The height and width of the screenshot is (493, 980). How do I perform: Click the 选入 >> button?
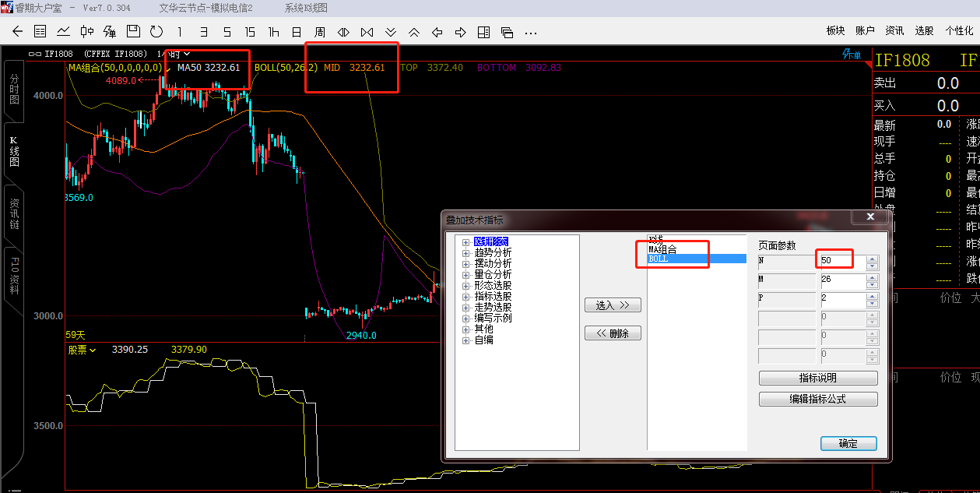[613, 305]
